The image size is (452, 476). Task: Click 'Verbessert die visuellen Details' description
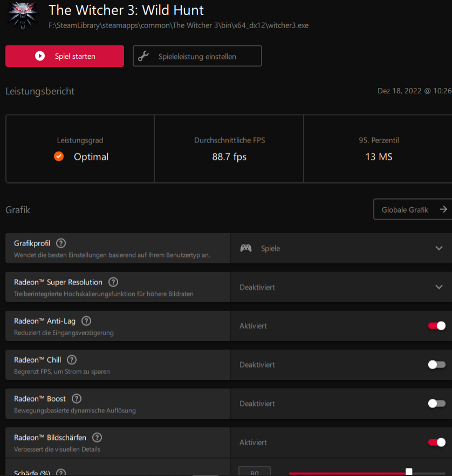click(x=57, y=449)
